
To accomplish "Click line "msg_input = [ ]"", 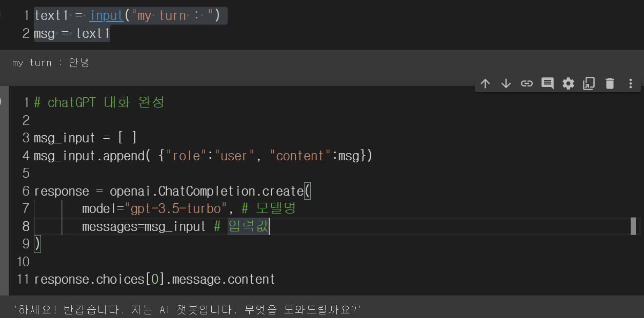I will (85, 138).
